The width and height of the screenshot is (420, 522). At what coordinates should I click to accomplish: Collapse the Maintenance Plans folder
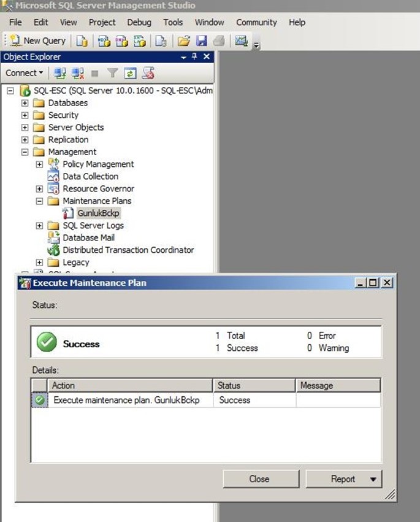coord(39,201)
